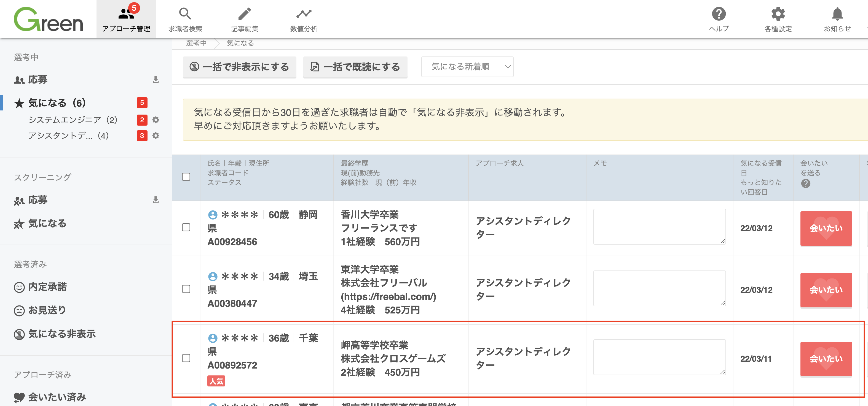Click the memo field for candidate A00928456

click(x=660, y=227)
